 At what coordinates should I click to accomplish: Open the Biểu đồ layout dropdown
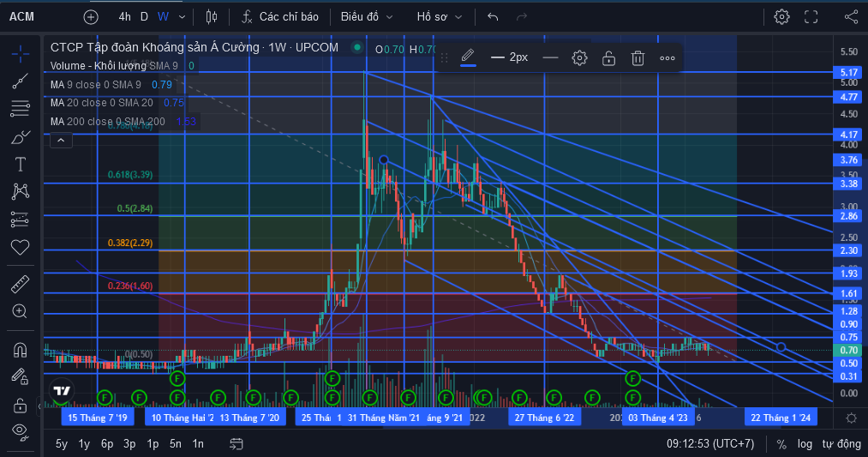367,17
